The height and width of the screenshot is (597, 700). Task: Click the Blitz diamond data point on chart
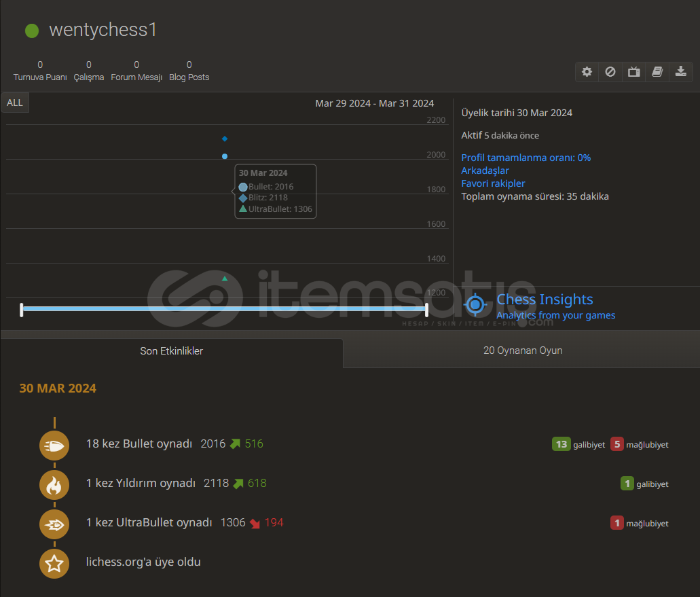click(x=225, y=139)
